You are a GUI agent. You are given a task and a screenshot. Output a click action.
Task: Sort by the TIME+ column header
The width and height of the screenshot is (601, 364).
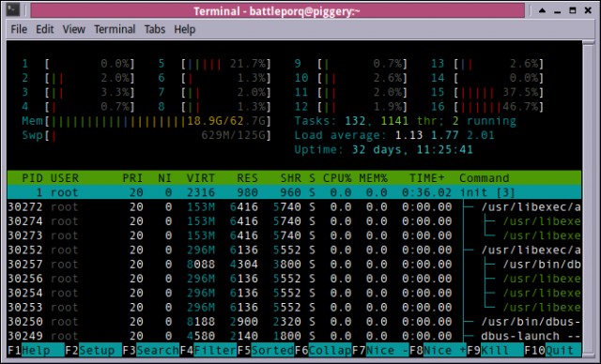[427, 178]
